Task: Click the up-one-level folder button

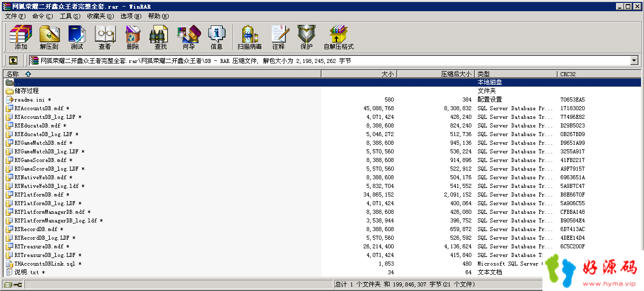Action: (13, 60)
